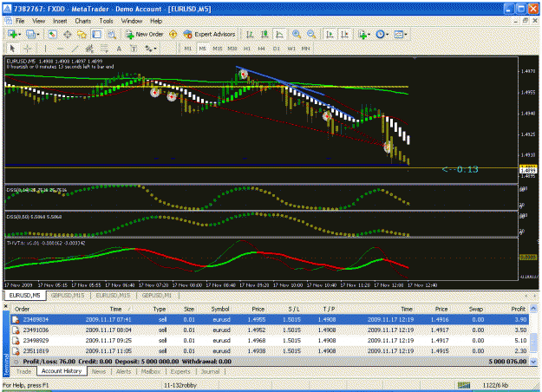Toggle the Data Window crosshair icon
This screenshot has height=392, width=542.
point(68,34)
